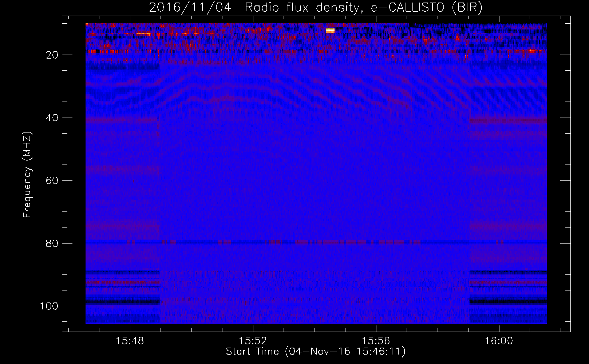Click the '15:52' time tick label

click(253, 341)
